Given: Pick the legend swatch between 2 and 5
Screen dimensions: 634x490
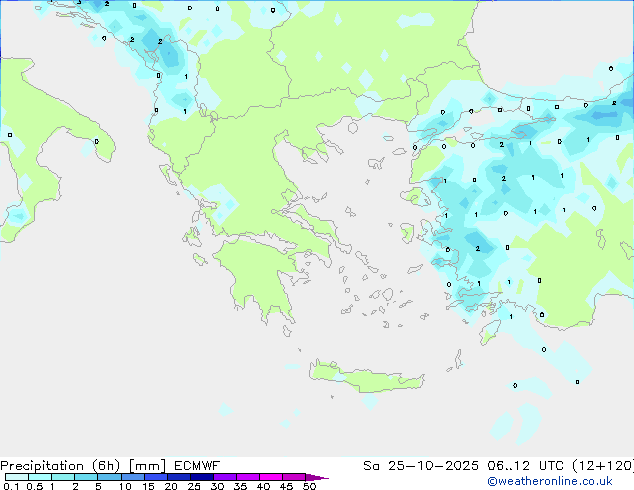Looking at the screenshot, I should [87, 478].
